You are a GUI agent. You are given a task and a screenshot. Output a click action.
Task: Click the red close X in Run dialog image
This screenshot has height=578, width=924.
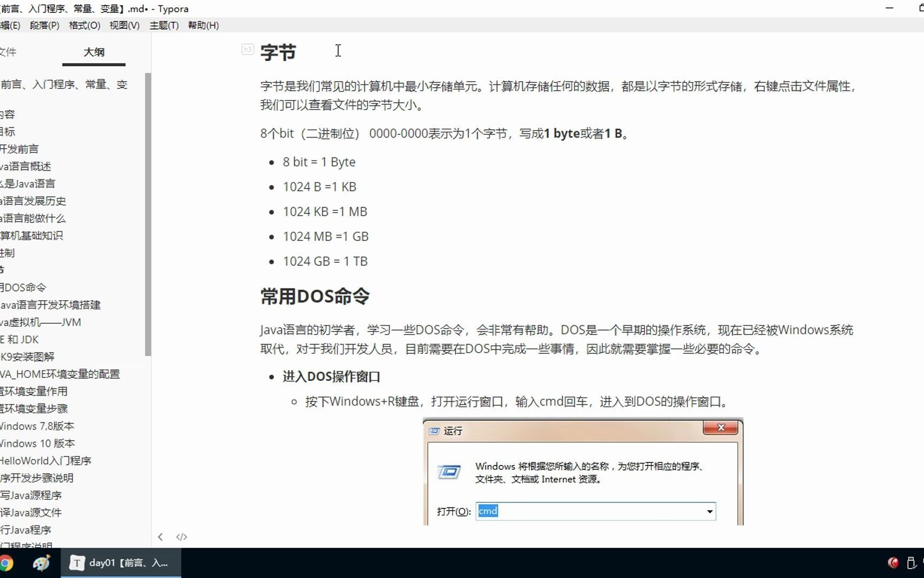[x=721, y=428]
